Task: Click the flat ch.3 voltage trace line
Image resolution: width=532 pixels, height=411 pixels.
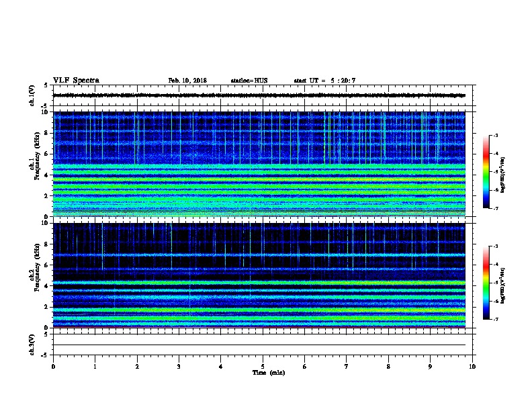Action: point(259,345)
